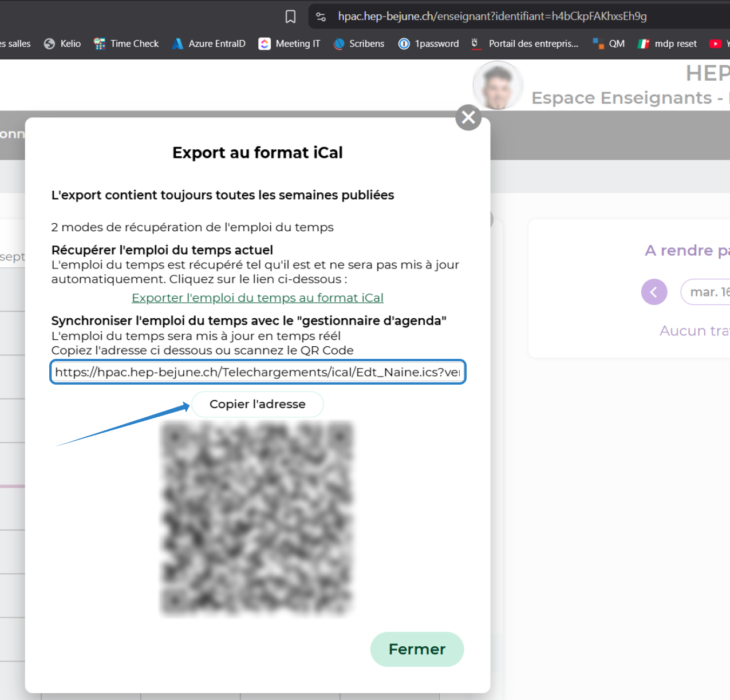
Task: Click the user profile photo
Action: click(x=498, y=85)
